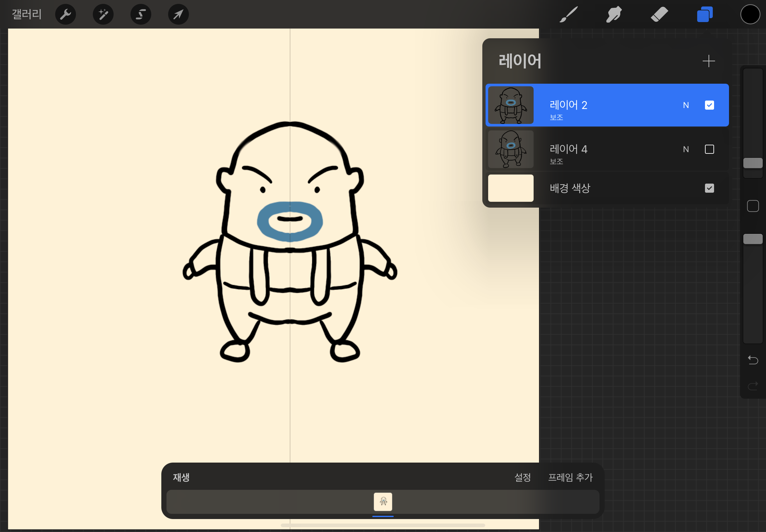Activate the Selection tool icon
The width and height of the screenshot is (766, 532).
pyautogui.click(x=141, y=14)
